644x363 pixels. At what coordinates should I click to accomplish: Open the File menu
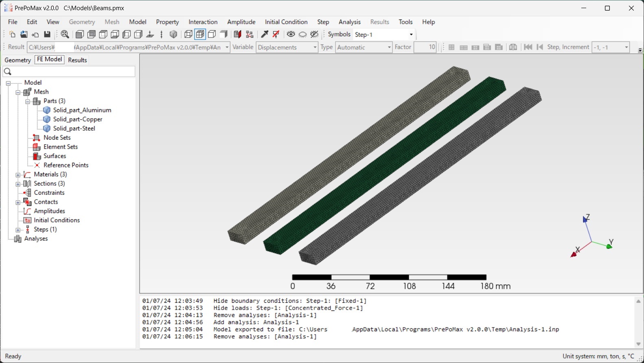click(x=13, y=22)
